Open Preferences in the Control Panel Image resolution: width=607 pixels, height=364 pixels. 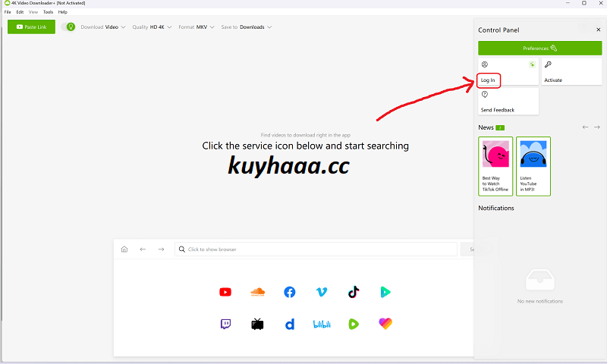[539, 49]
